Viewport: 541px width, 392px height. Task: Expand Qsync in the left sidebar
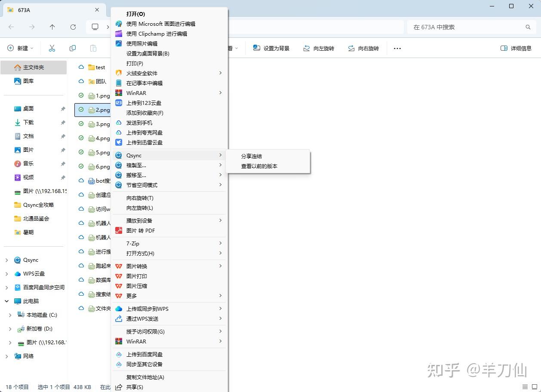coord(6,260)
